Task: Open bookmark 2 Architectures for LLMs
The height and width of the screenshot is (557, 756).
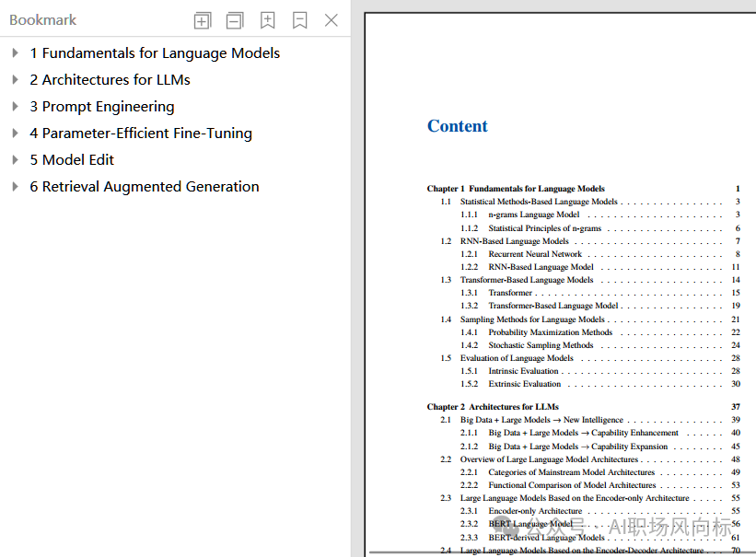Action: pyautogui.click(x=110, y=79)
